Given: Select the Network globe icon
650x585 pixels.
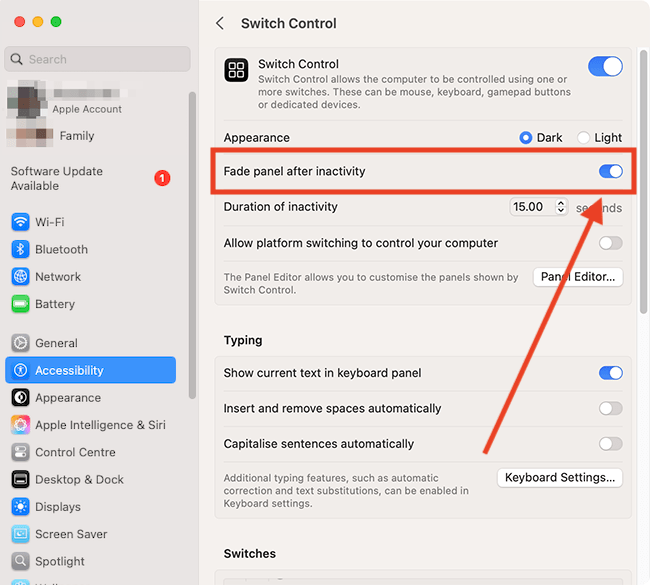Looking at the screenshot, I should point(20,277).
